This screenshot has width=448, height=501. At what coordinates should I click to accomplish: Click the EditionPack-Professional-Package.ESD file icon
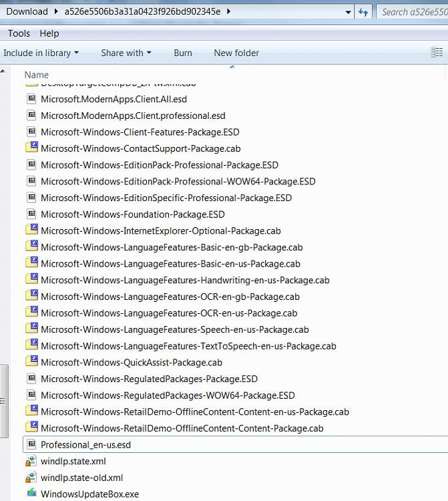31,164
